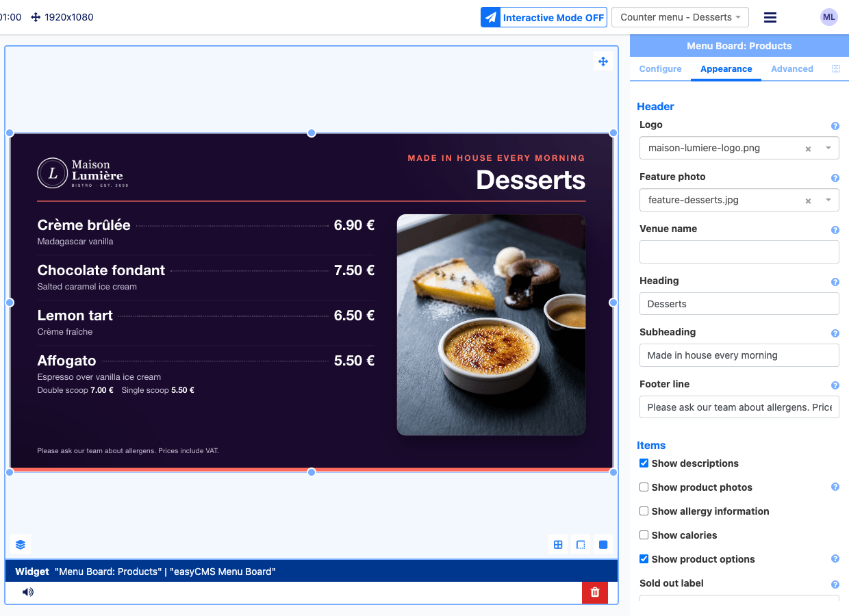
Task: Click the solid square fill icon
Action: [603, 545]
